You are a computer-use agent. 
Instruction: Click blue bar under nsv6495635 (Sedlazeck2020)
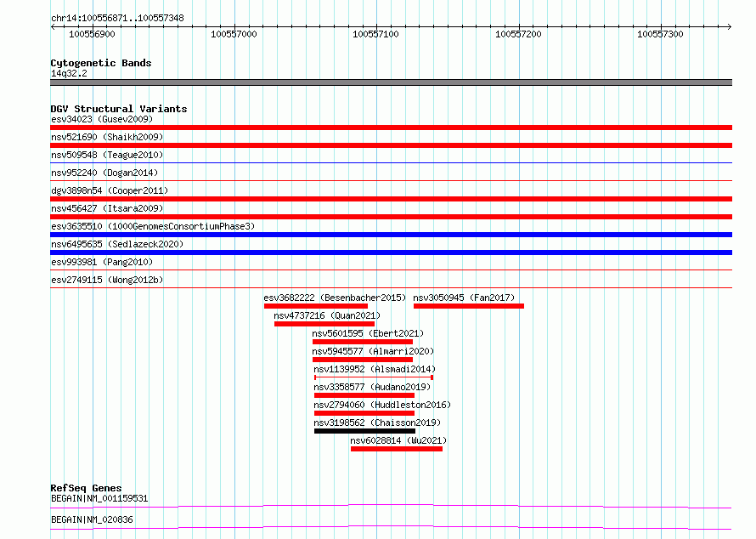tap(391, 252)
